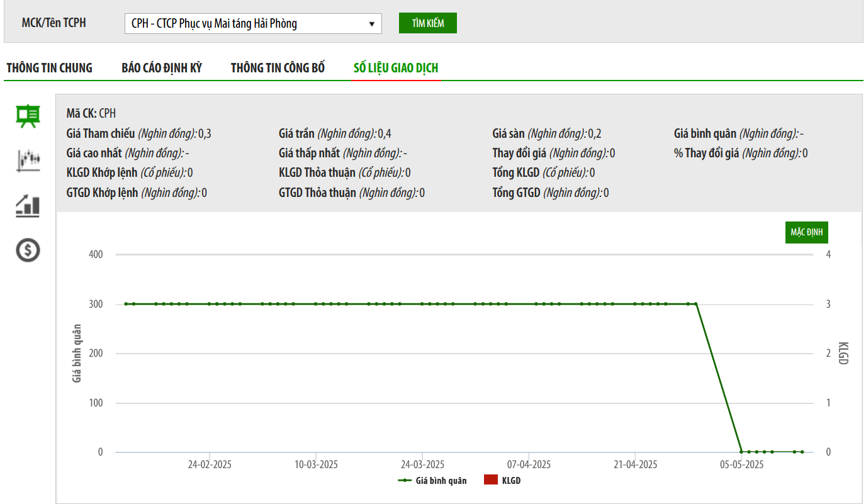Open the presentation board overview icon
Screen dimensions: 866x504
tap(28, 116)
